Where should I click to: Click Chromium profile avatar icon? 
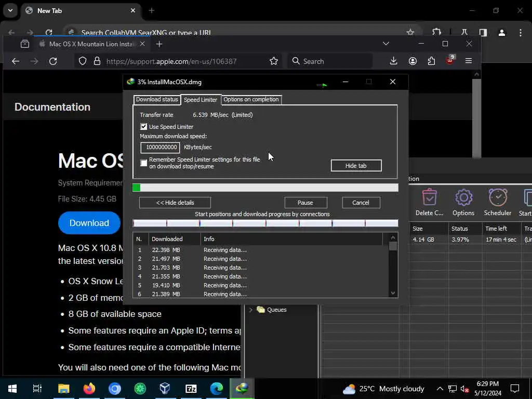coord(502,33)
